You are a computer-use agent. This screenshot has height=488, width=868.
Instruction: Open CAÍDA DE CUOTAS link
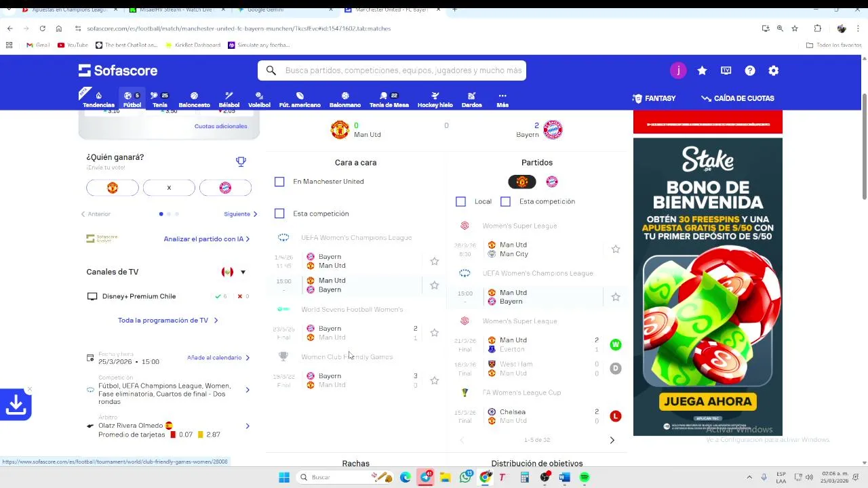pyautogui.click(x=738, y=98)
